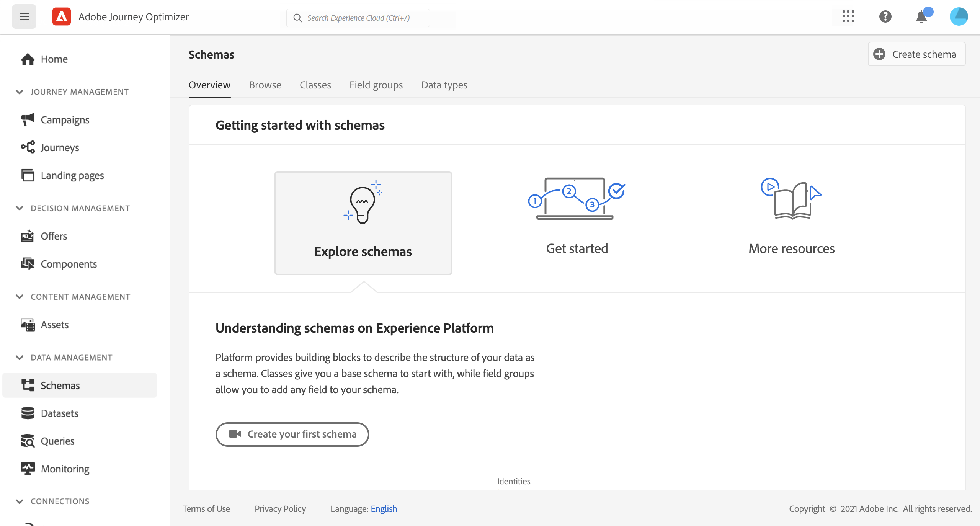Collapse the Journey Management section
The image size is (980, 526).
(20, 92)
